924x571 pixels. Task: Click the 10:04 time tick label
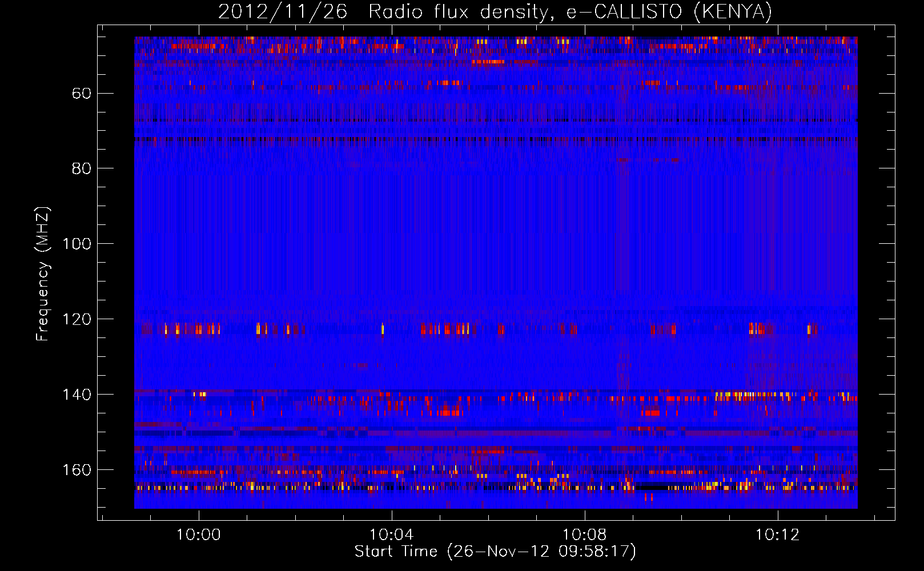pos(392,535)
